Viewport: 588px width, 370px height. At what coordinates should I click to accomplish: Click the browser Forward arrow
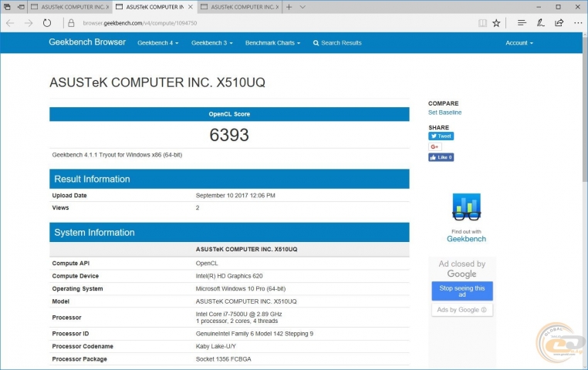(x=29, y=23)
